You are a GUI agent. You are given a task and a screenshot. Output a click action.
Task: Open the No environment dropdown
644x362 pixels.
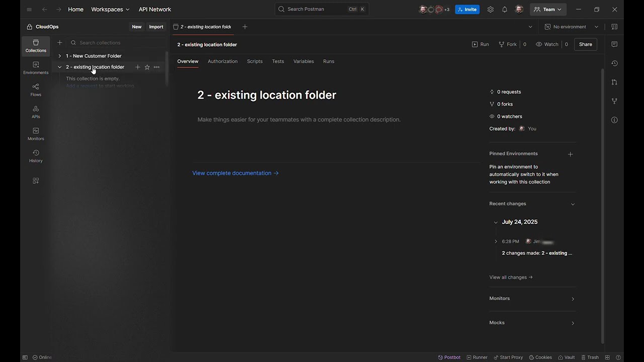click(x=572, y=27)
